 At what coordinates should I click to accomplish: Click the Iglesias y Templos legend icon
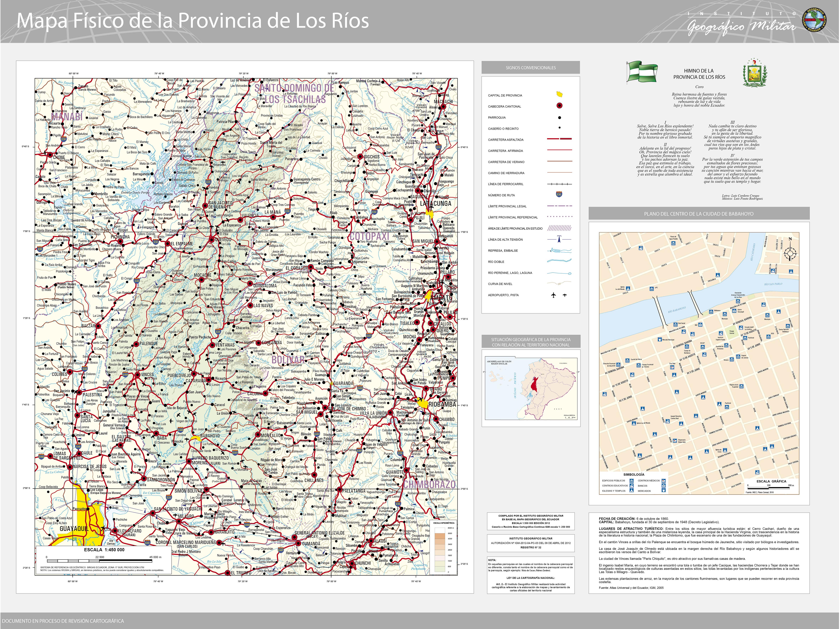631,490
